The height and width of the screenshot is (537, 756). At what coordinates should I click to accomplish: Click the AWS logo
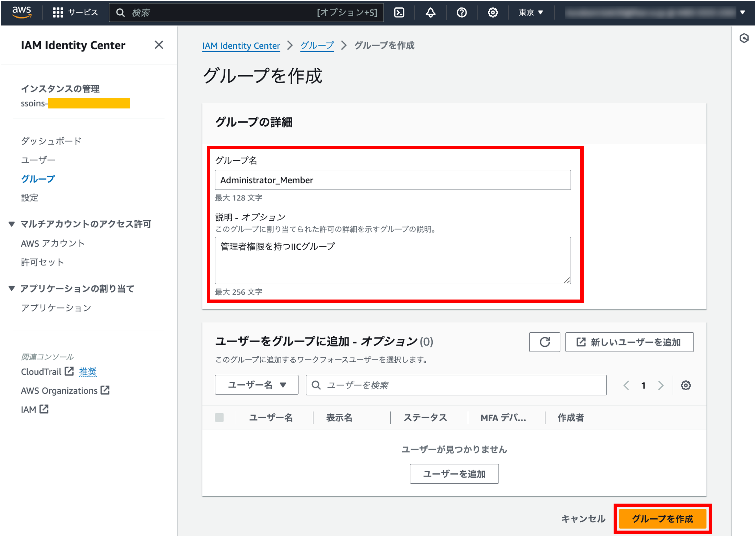(x=22, y=12)
